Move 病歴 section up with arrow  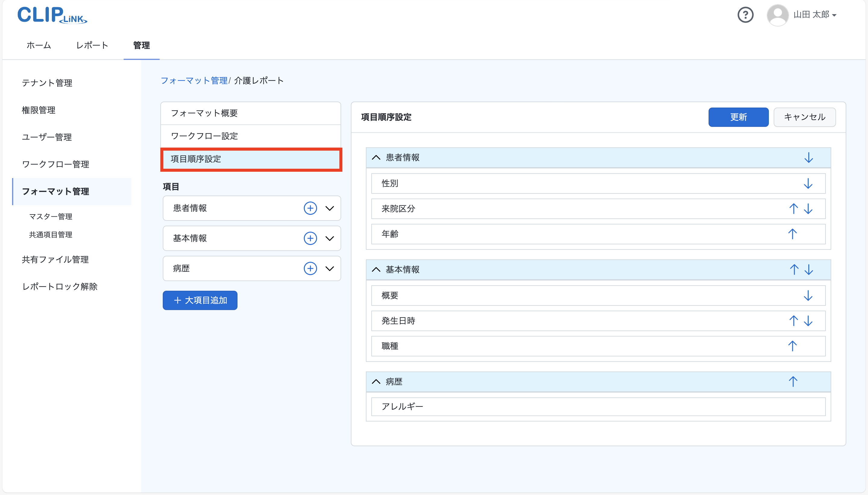coord(793,381)
